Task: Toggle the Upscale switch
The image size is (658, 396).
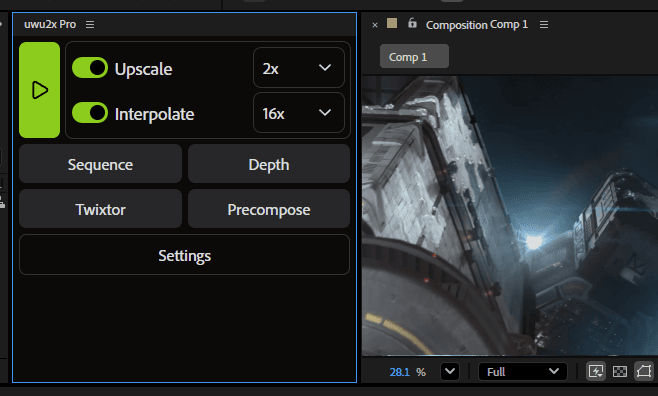Action: (x=90, y=68)
